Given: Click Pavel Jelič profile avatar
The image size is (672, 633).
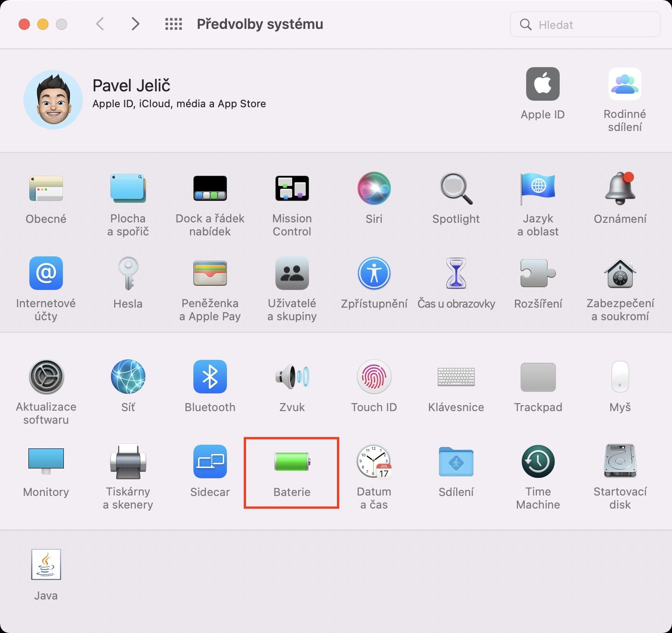Looking at the screenshot, I should [x=53, y=100].
